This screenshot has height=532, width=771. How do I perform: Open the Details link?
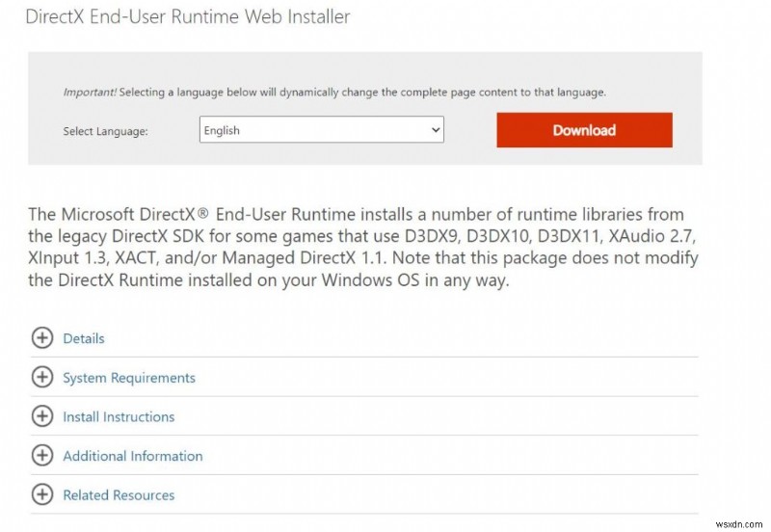[84, 338]
